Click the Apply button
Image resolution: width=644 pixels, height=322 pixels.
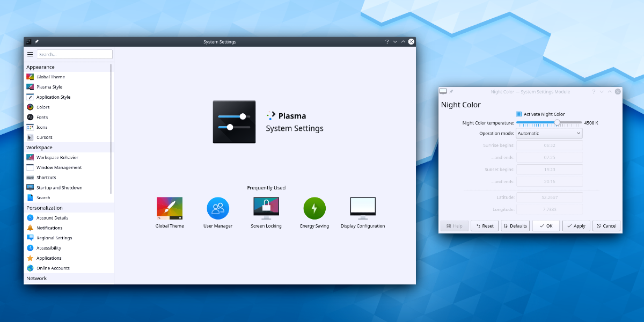576,226
